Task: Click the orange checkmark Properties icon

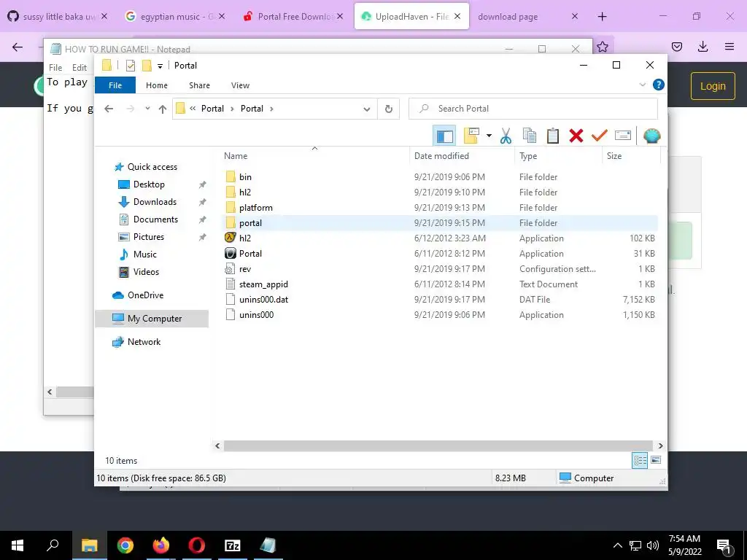Action: pyautogui.click(x=600, y=136)
